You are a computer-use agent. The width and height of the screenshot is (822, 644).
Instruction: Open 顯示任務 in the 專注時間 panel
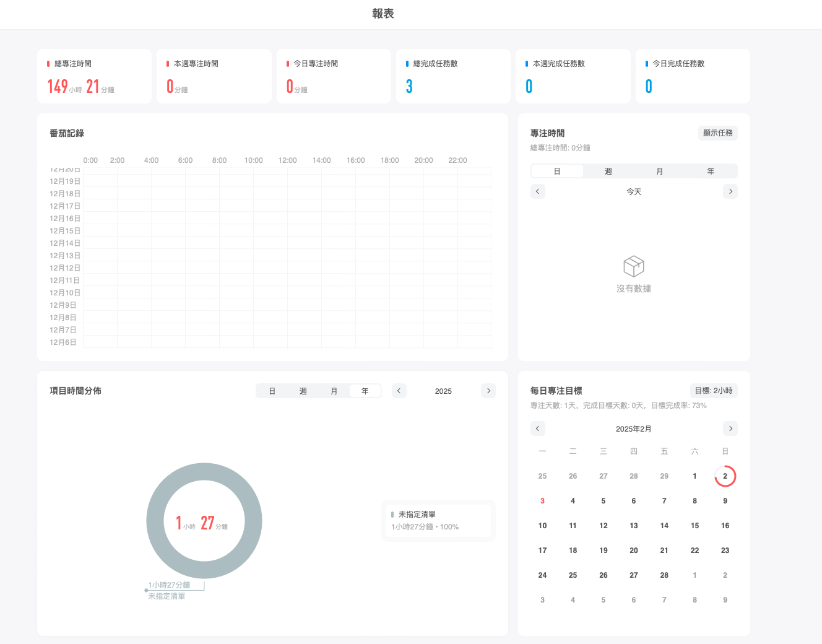coord(717,133)
